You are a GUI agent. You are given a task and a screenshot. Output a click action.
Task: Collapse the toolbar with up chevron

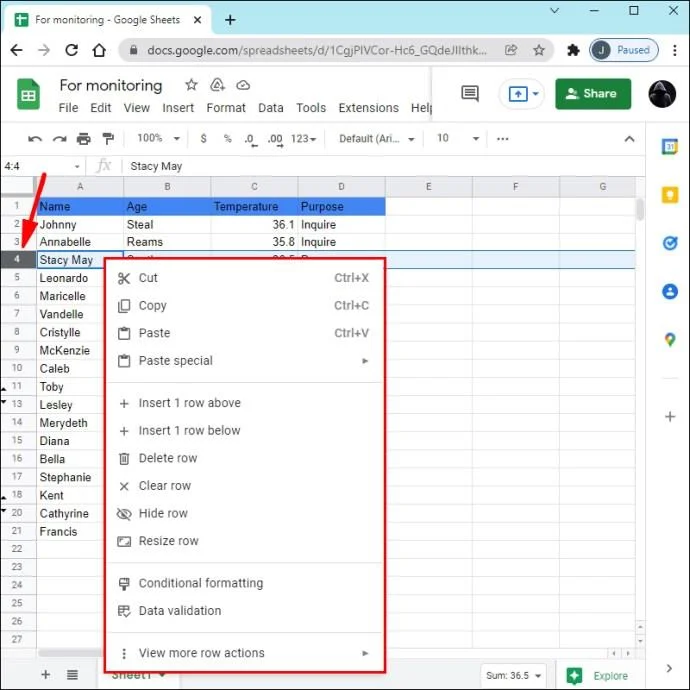coord(629,139)
